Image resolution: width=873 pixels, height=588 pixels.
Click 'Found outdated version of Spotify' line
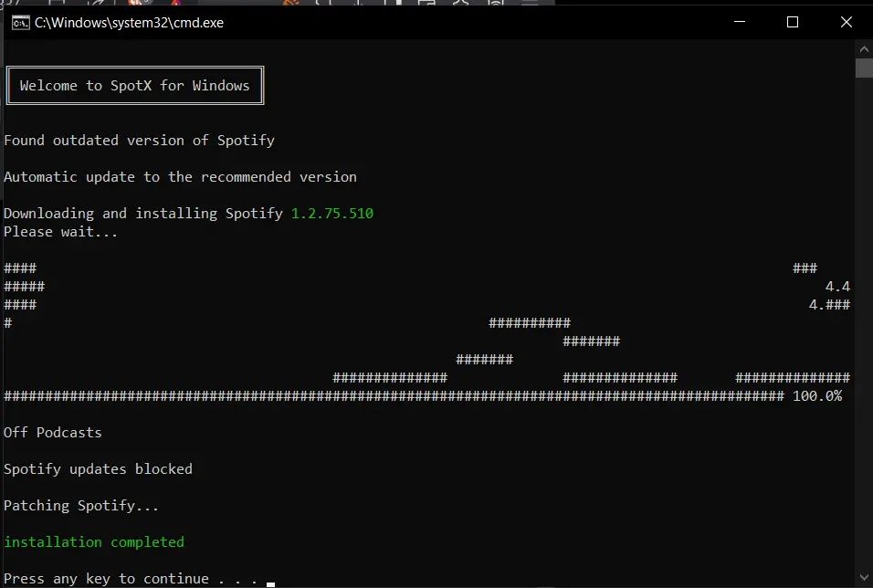point(139,141)
